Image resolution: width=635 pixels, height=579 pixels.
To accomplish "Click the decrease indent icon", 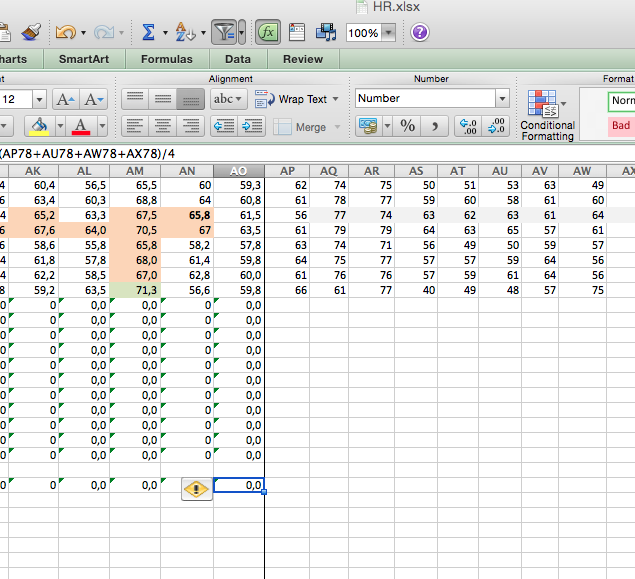I will pyautogui.click(x=224, y=126).
